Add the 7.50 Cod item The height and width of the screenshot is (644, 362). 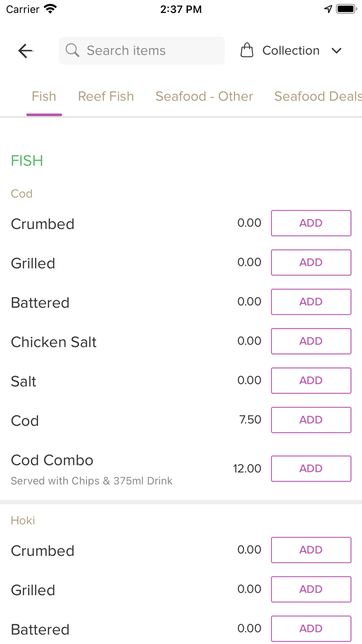(x=311, y=420)
